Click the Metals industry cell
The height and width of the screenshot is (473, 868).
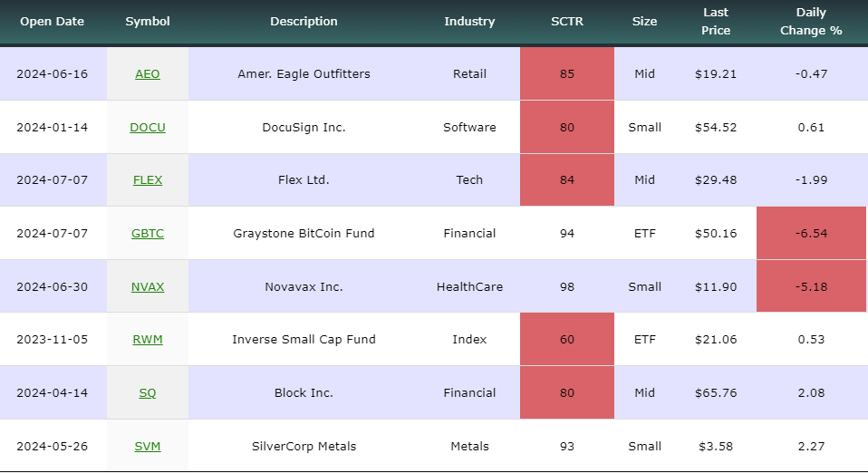coord(469,446)
